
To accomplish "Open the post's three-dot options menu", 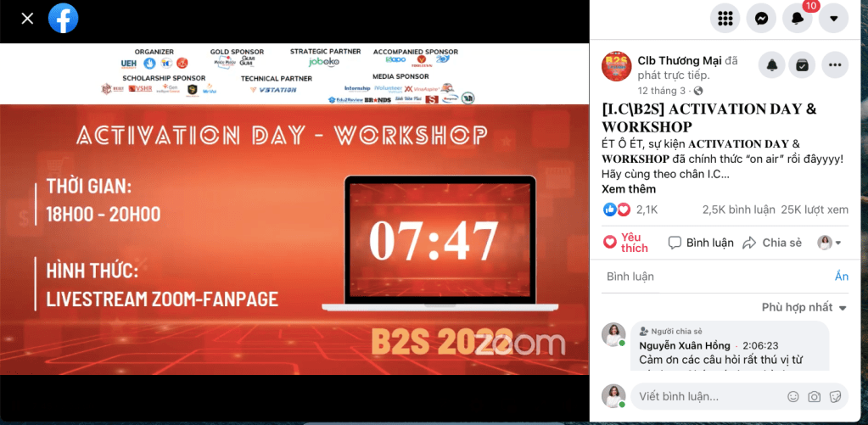I will click(x=835, y=64).
